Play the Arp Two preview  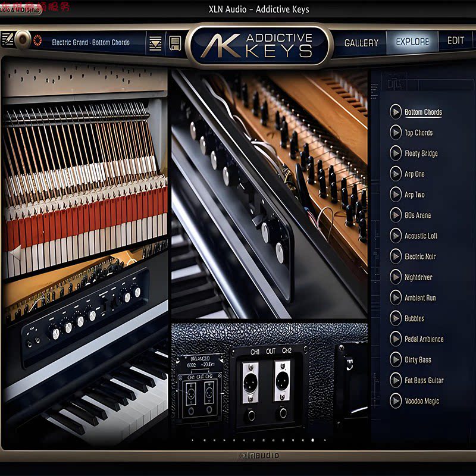click(396, 195)
